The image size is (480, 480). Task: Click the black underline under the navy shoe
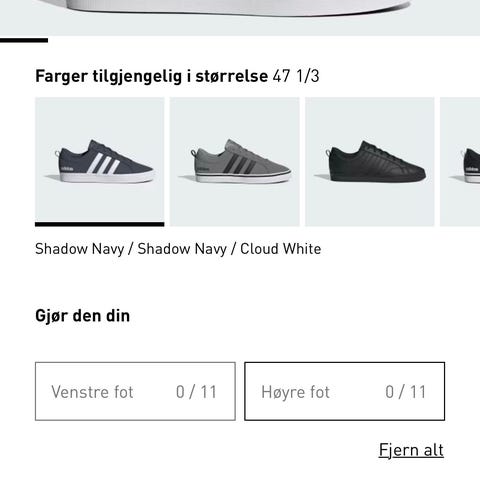tap(100, 224)
